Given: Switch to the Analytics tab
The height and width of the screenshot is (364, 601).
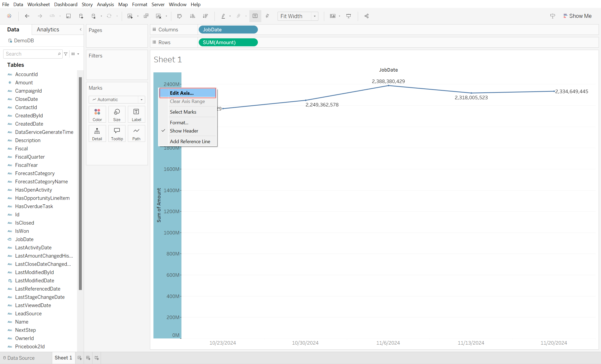Looking at the screenshot, I should [x=48, y=30].
